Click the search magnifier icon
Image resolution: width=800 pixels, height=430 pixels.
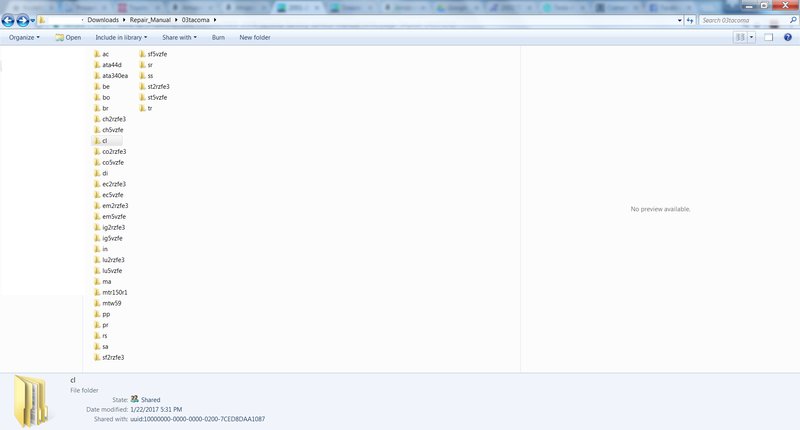pos(793,20)
